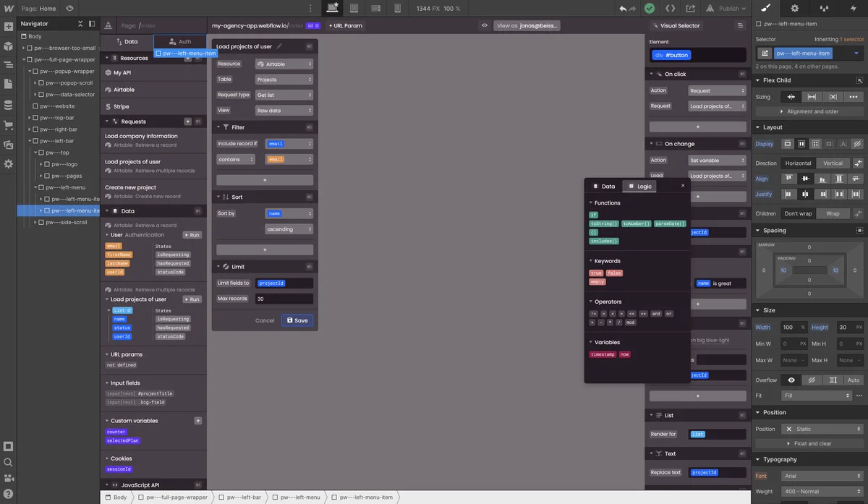Open the Assets panel icon

point(9,145)
